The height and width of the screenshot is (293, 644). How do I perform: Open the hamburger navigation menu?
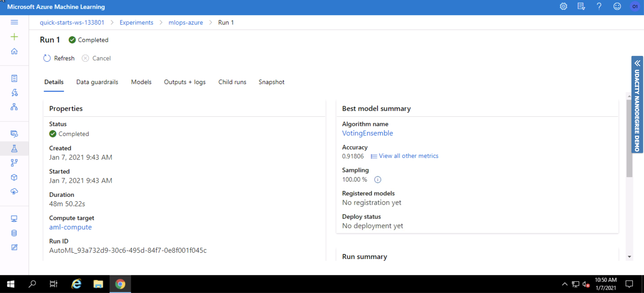(x=14, y=22)
